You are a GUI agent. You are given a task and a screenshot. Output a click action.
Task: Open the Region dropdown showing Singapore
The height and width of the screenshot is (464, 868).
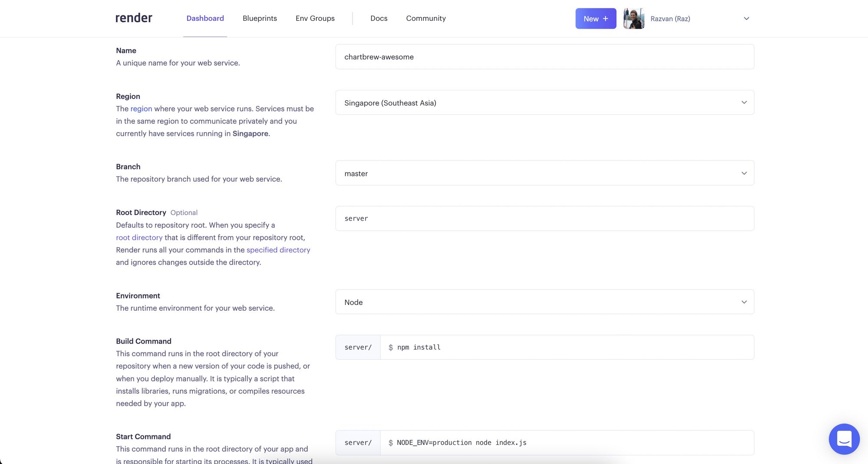pos(544,103)
